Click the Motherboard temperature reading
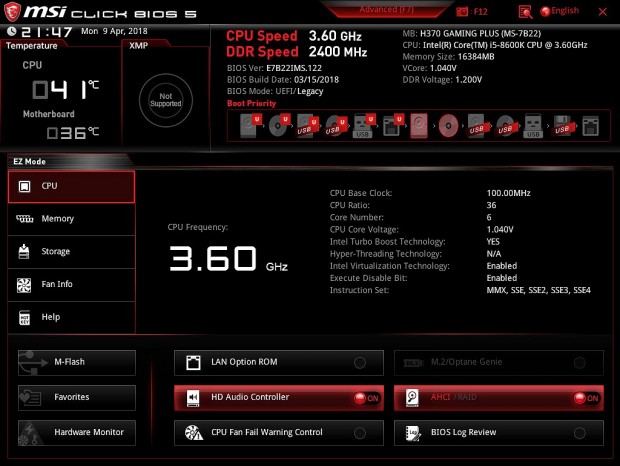This screenshot has width=620, height=466. coord(73,133)
